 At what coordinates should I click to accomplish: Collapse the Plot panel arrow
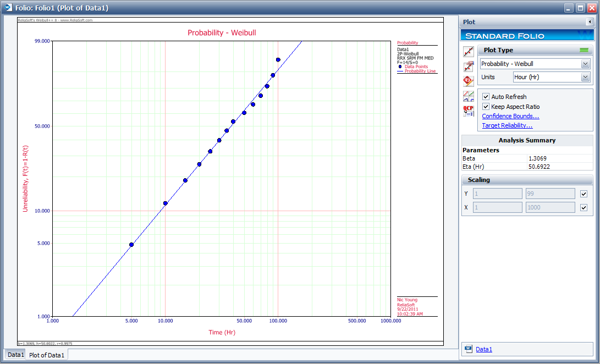point(590,22)
